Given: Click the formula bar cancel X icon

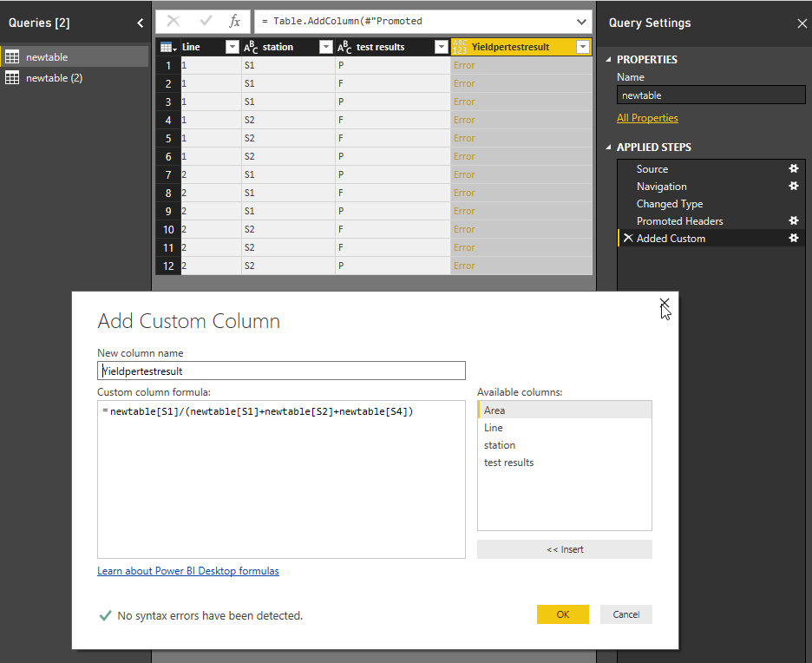Looking at the screenshot, I should pyautogui.click(x=174, y=21).
